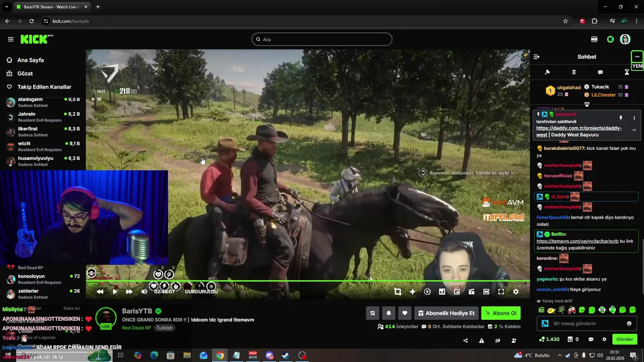The image size is (644, 362).
Task: Click the Ara search field
Action: (x=322, y=39)
